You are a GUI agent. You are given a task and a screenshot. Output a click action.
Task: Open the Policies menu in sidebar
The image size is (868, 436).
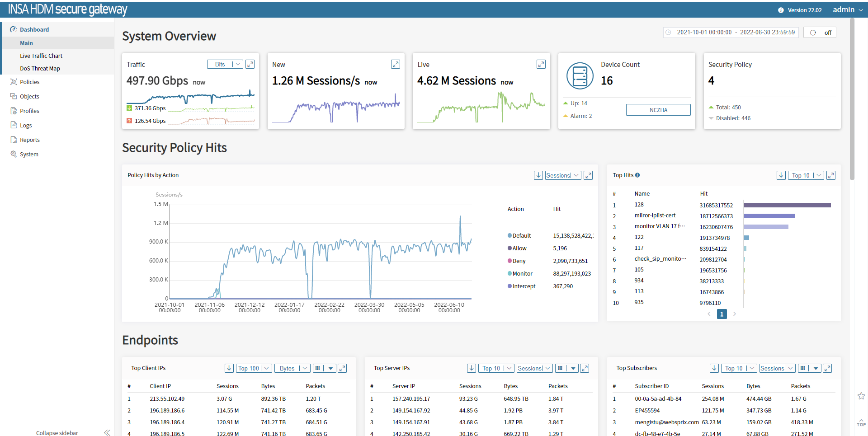[x=30, y=82]
